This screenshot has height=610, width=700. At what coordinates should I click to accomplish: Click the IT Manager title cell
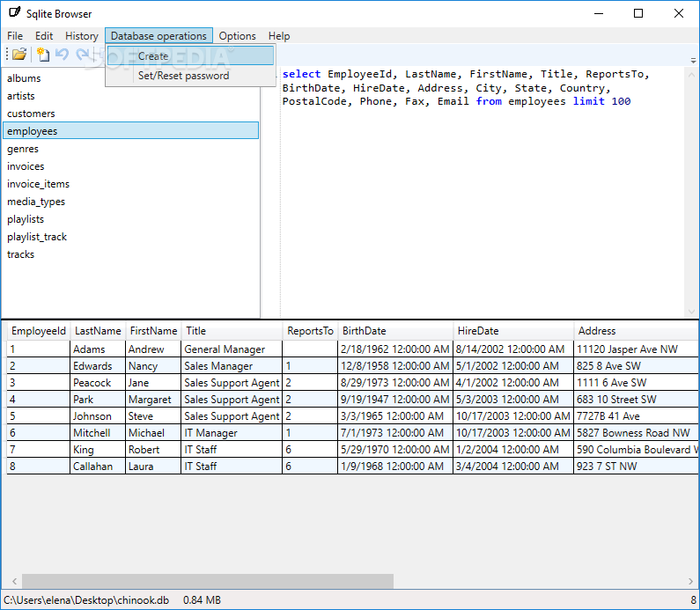(232, 433)
